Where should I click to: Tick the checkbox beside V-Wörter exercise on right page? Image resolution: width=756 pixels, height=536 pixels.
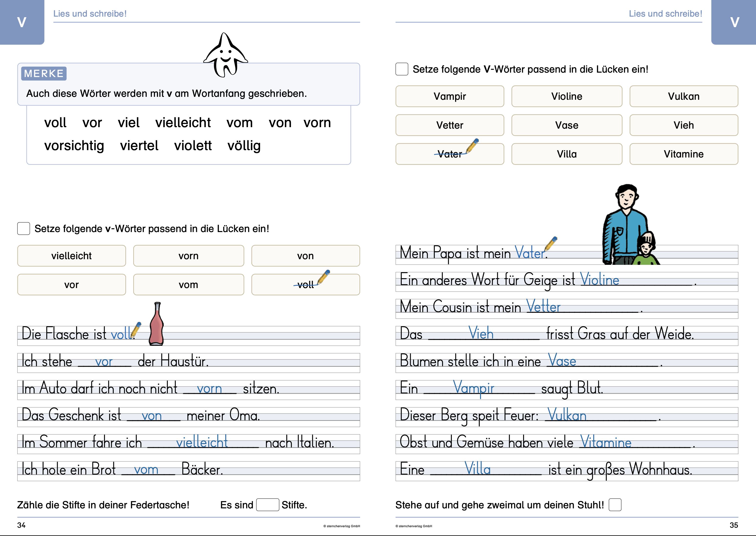coord(402,69)
